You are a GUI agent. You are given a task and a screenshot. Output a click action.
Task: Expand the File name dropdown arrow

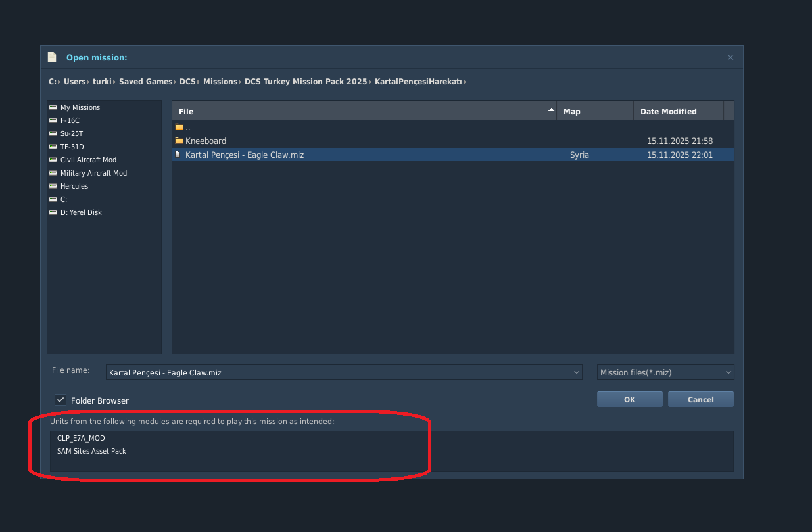577,372
